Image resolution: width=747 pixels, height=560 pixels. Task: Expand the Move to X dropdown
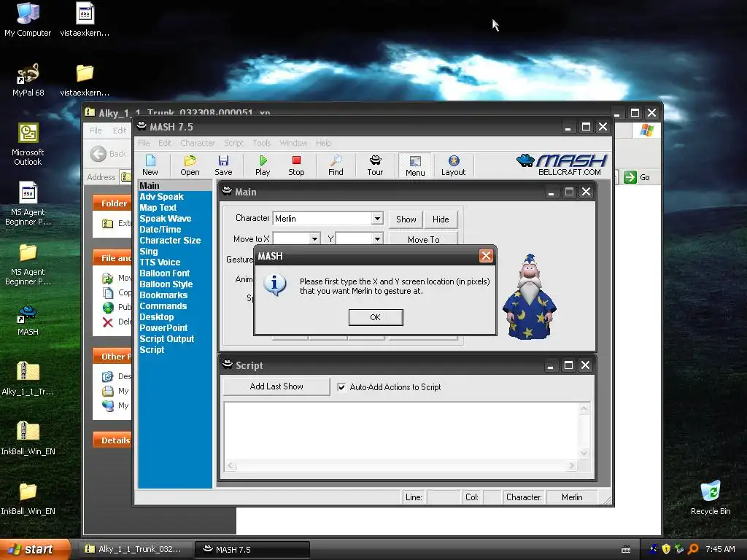[x=314, y=238]
